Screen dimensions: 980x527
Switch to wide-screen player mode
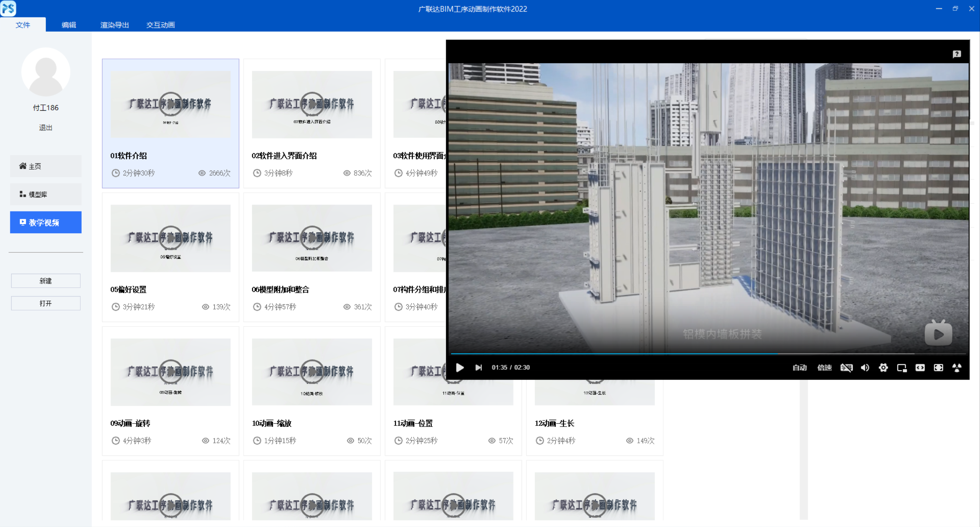[920, 368]
